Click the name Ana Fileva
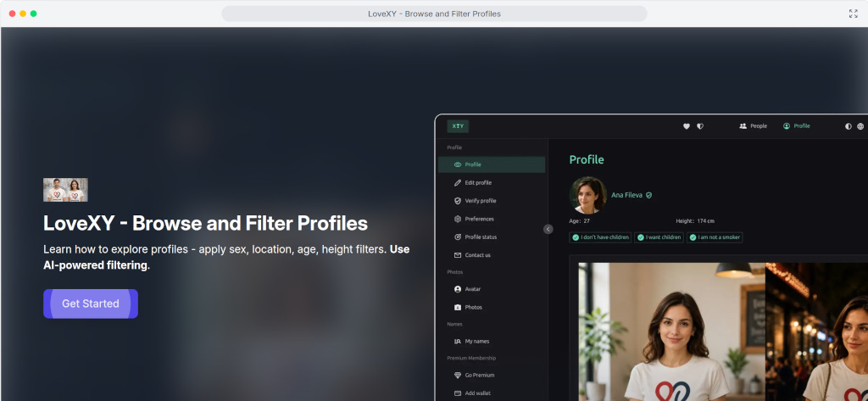Image resolution: width=868 pixels, height=401 pixels. coord(626,195)
